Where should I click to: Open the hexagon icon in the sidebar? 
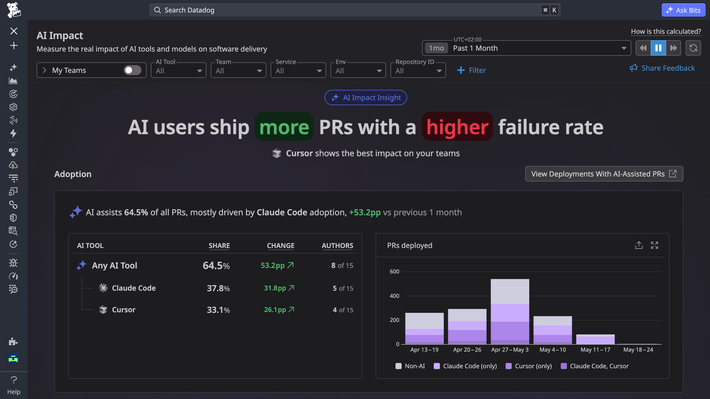(13, 107)
